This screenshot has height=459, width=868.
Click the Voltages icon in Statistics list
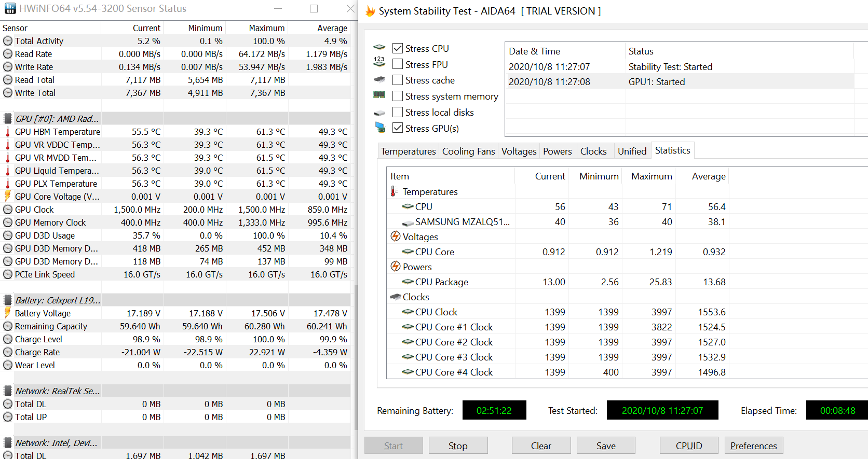click(396, 237)
